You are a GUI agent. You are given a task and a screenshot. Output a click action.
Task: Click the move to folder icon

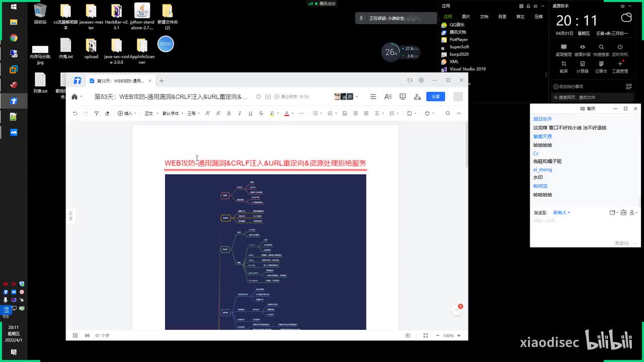268,97
